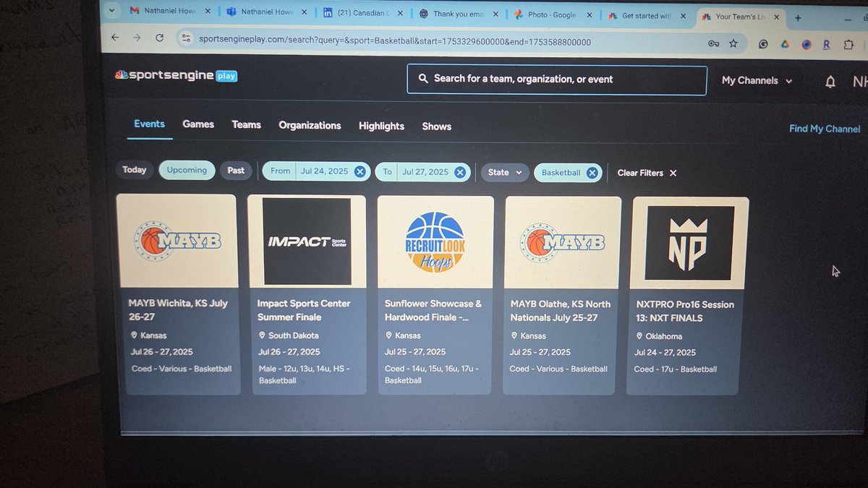
Task: Remove the To Jul 27, 2025 filter
Action: (x=461, y=172)
